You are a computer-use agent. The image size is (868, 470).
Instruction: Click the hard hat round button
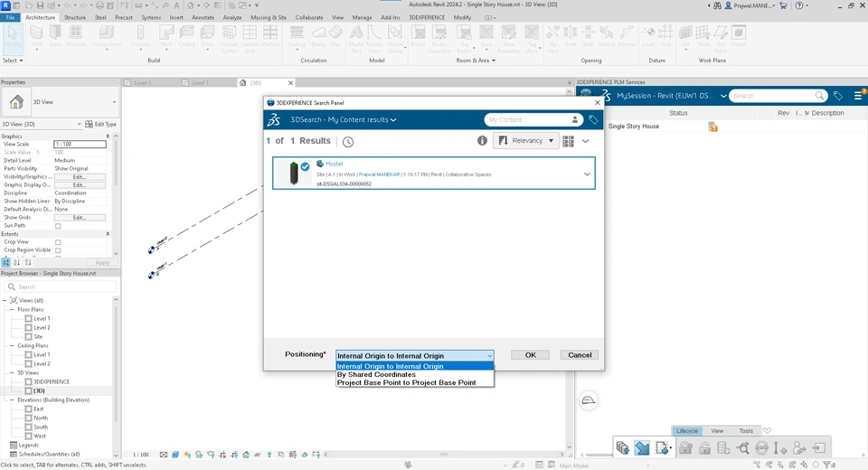pos(589,400)
